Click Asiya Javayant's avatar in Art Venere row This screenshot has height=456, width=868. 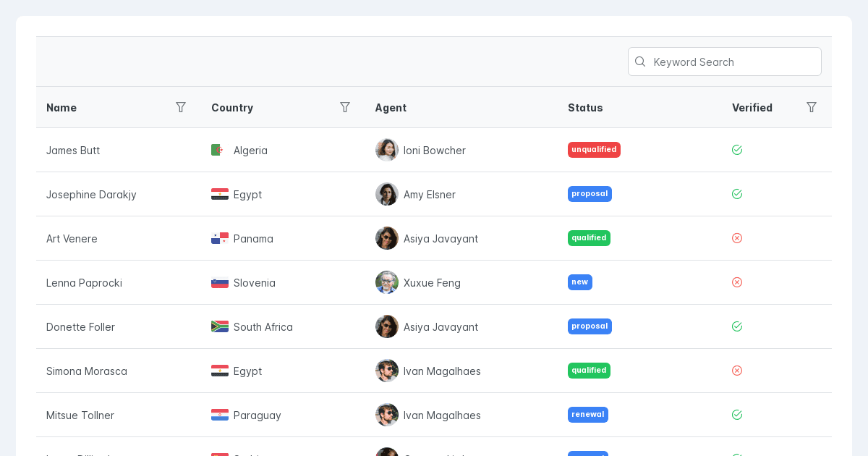[x=387, y=238]
